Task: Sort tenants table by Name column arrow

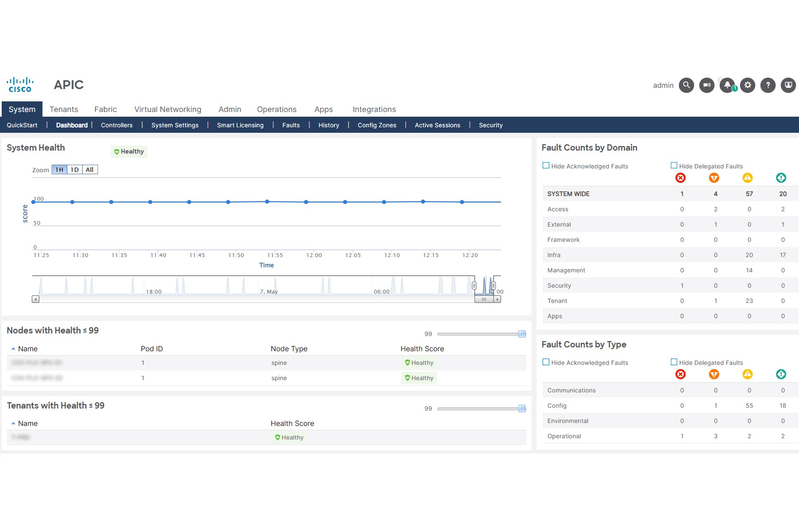Action: (14, 423)
